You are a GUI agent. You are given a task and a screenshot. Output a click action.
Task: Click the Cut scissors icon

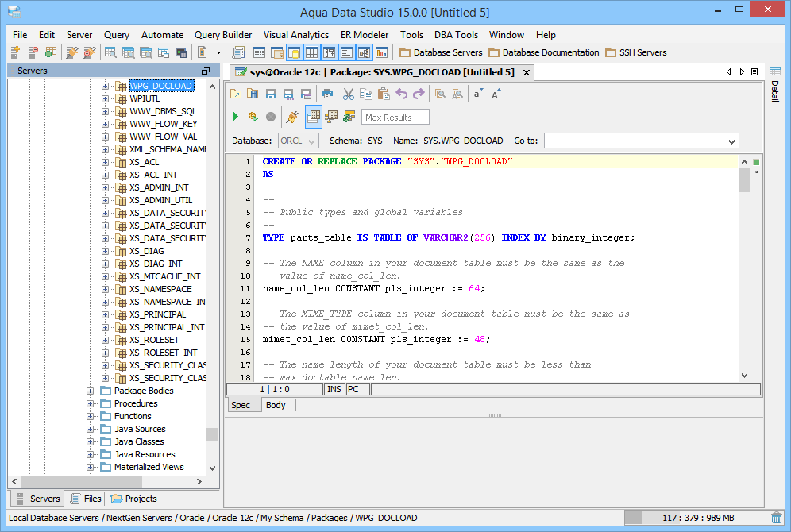click(x=348, y=94)
